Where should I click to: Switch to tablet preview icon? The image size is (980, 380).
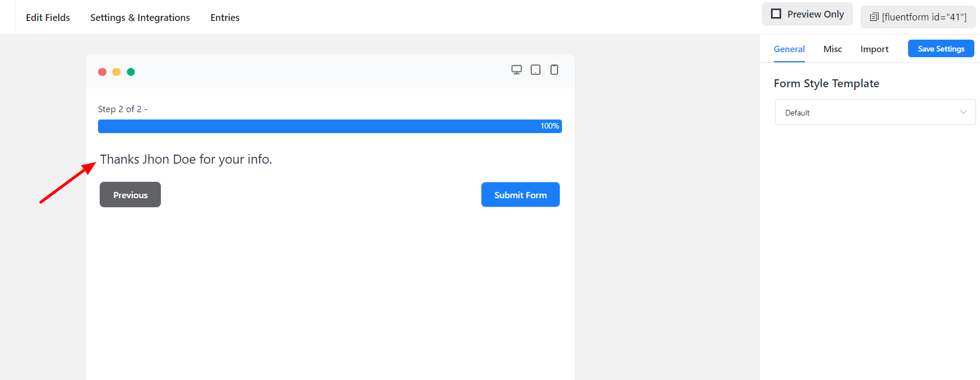(535, 70)
